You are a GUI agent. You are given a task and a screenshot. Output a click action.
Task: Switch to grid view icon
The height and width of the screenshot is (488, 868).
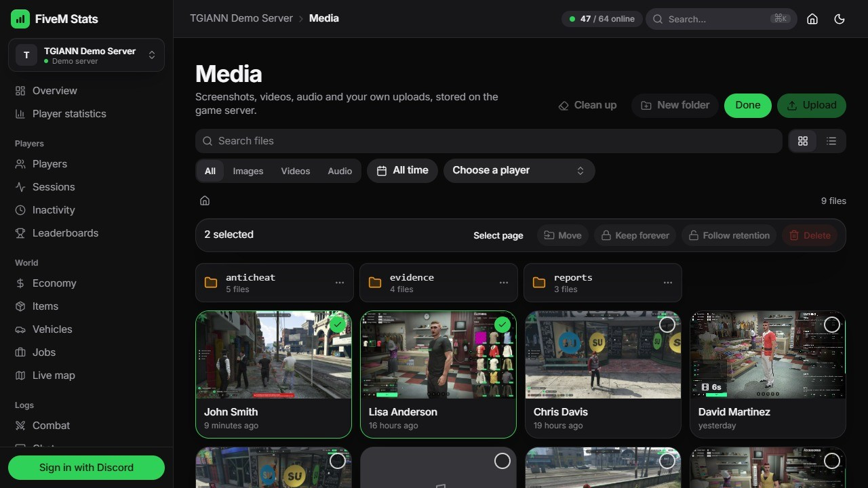(x=803, y=141)
